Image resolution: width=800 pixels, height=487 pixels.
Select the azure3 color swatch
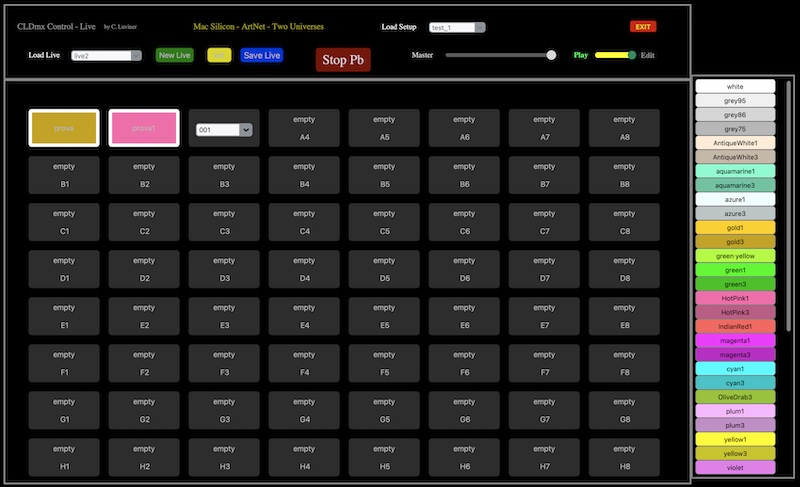pos(735,213)
